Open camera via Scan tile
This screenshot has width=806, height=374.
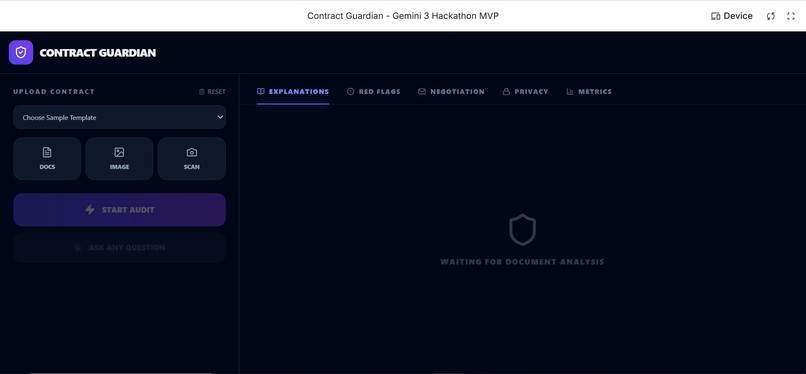tap(192, 158)
